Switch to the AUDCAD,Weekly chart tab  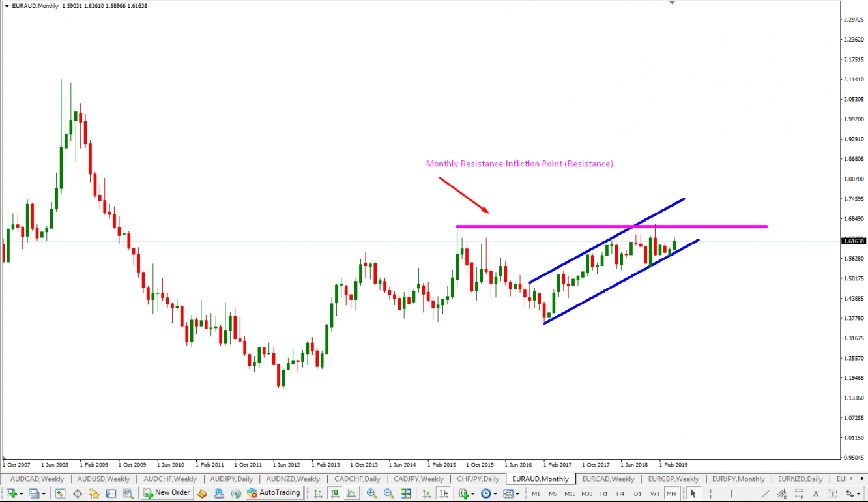[x=37, y=479]
